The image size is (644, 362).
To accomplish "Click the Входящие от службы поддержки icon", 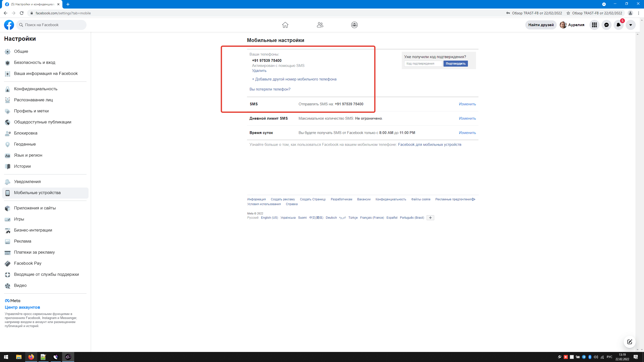I will [x=8, y=275].
